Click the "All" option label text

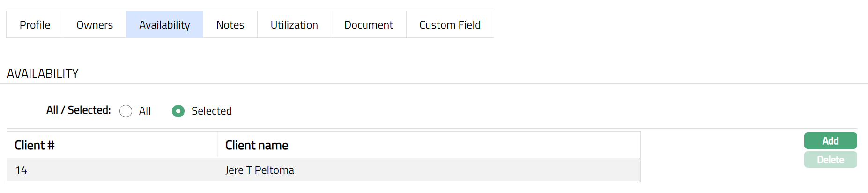(x=145, y=111)
